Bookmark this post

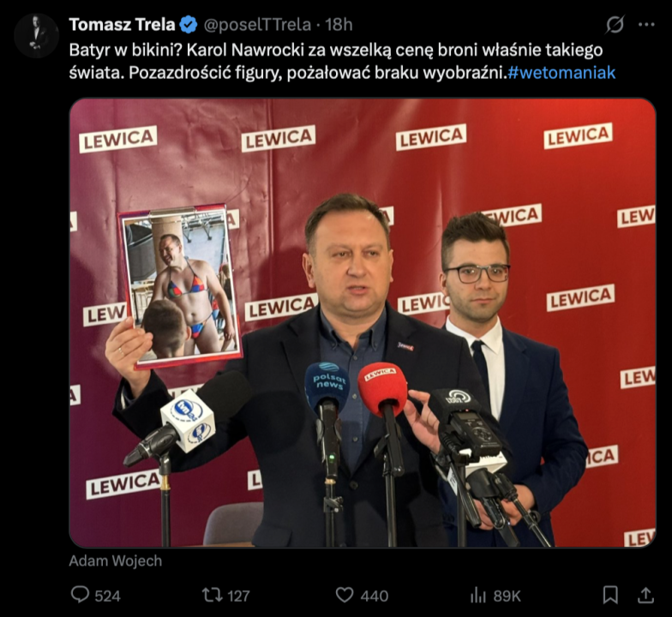(x=610, y=595)
